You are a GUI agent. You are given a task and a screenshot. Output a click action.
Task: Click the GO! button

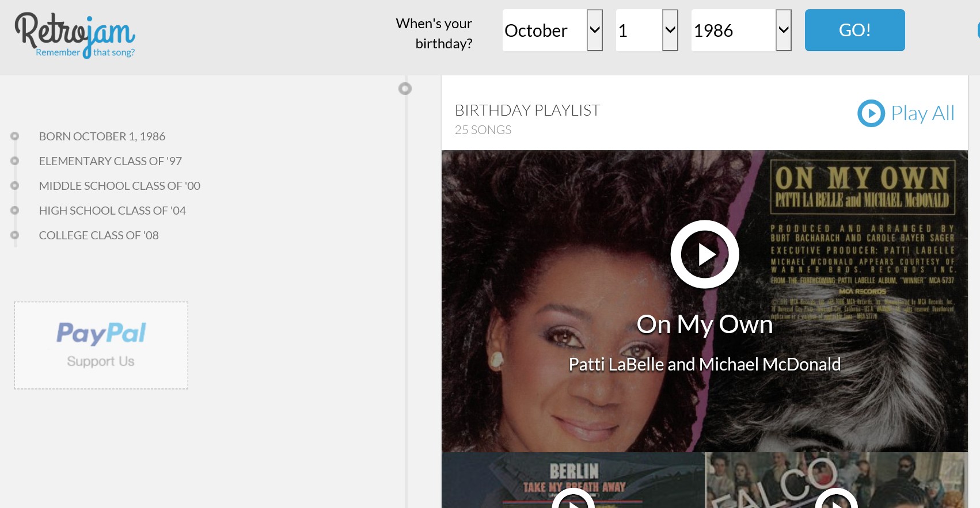pos(854,30)
